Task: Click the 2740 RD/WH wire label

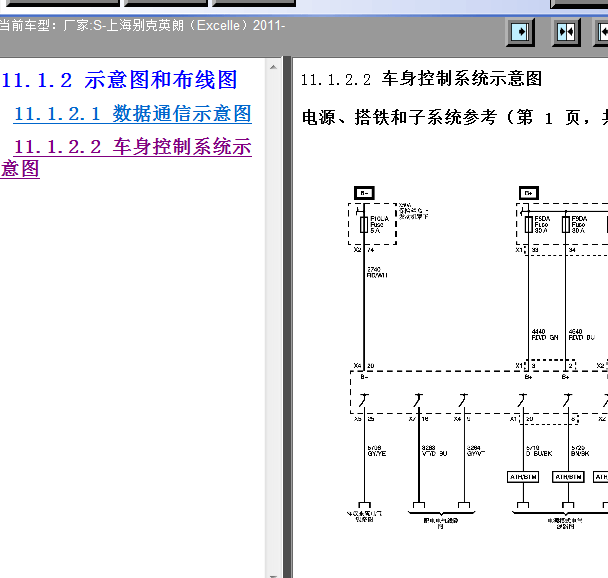Action: [x=377, y=272]
